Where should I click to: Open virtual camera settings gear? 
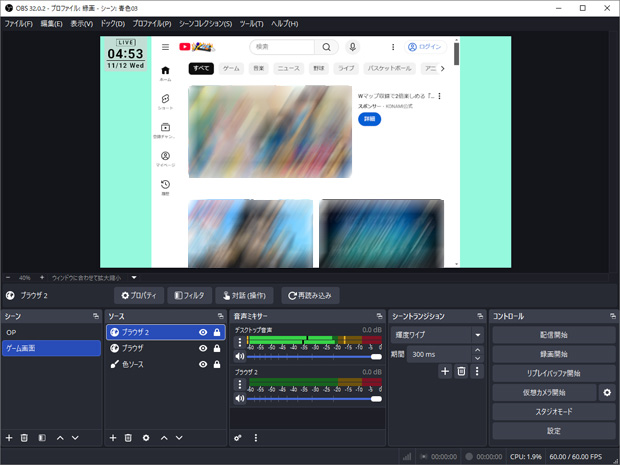point(607,393)
